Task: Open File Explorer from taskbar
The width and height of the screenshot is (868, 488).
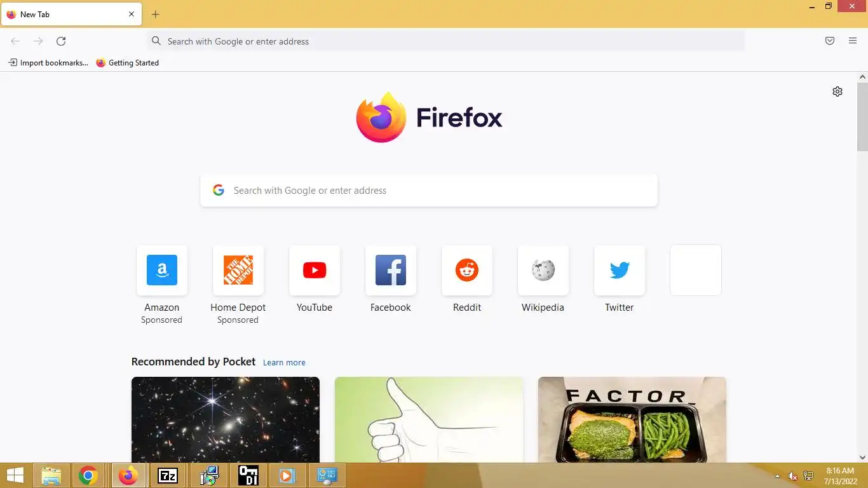Action: (x=51, y=475)
